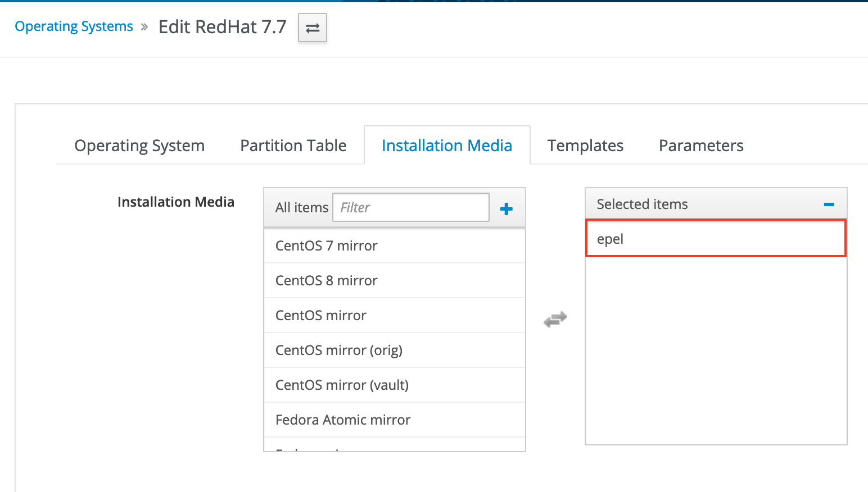Select CentOS 7 mirror from All items

tap(395, 245)
